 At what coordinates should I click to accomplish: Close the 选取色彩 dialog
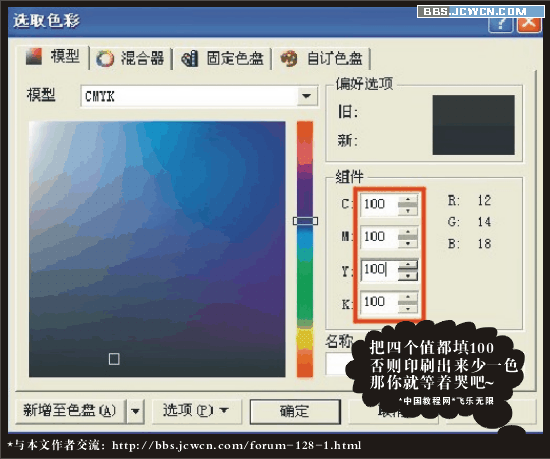[x=529, y=24]
